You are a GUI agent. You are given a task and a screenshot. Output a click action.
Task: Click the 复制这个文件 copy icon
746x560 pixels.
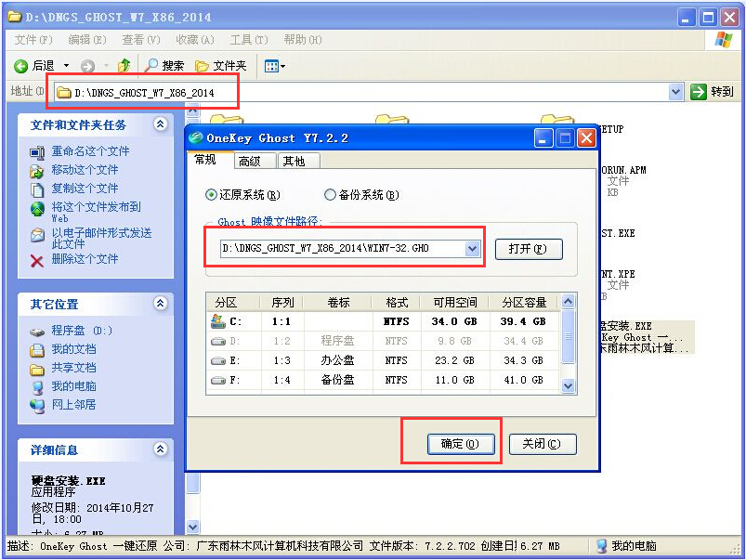coord(37,189)
